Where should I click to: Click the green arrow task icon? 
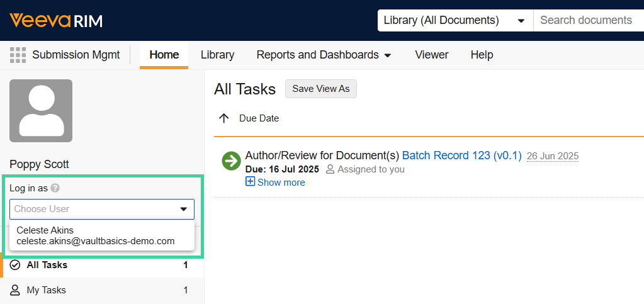click(x=231, y=161)
